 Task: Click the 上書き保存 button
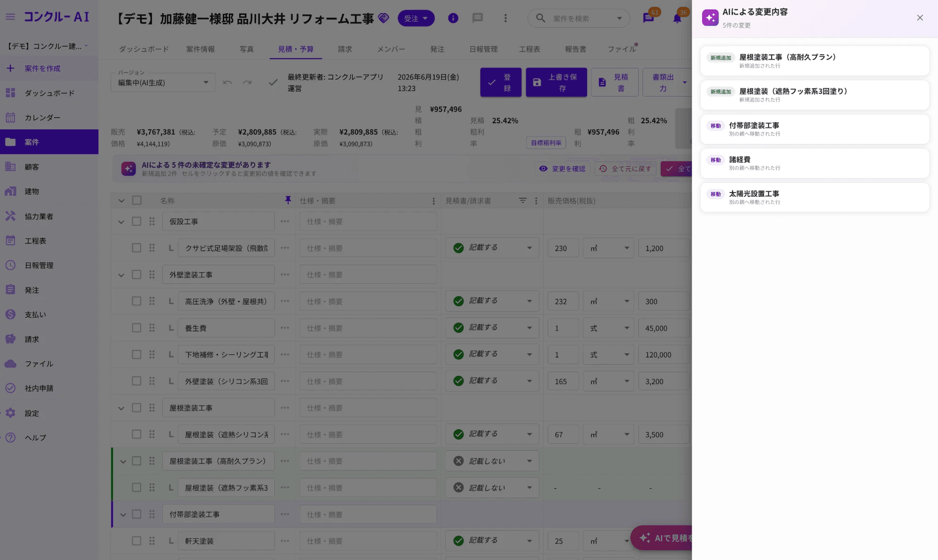(x=556, y=82)
